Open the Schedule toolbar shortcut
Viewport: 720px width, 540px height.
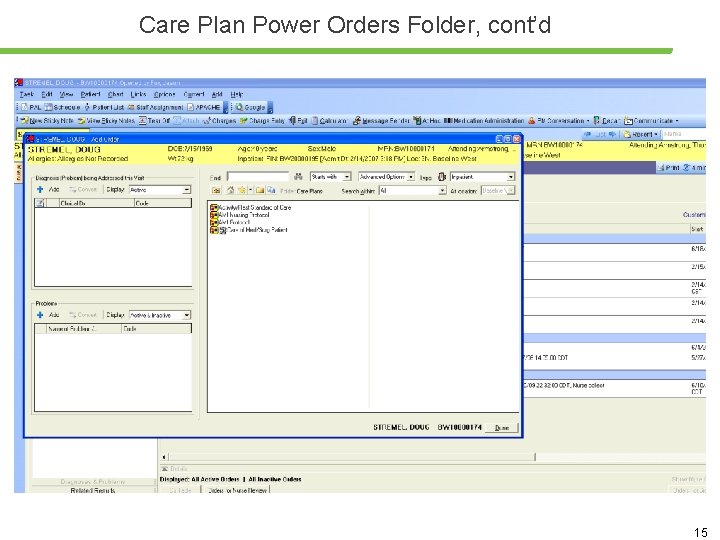pos(62,107)
